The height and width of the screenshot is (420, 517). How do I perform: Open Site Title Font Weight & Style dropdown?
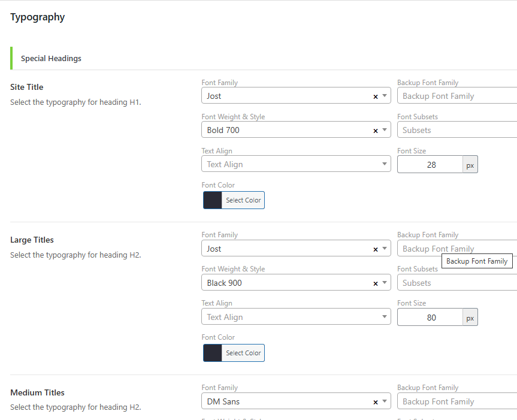(385, 130)
